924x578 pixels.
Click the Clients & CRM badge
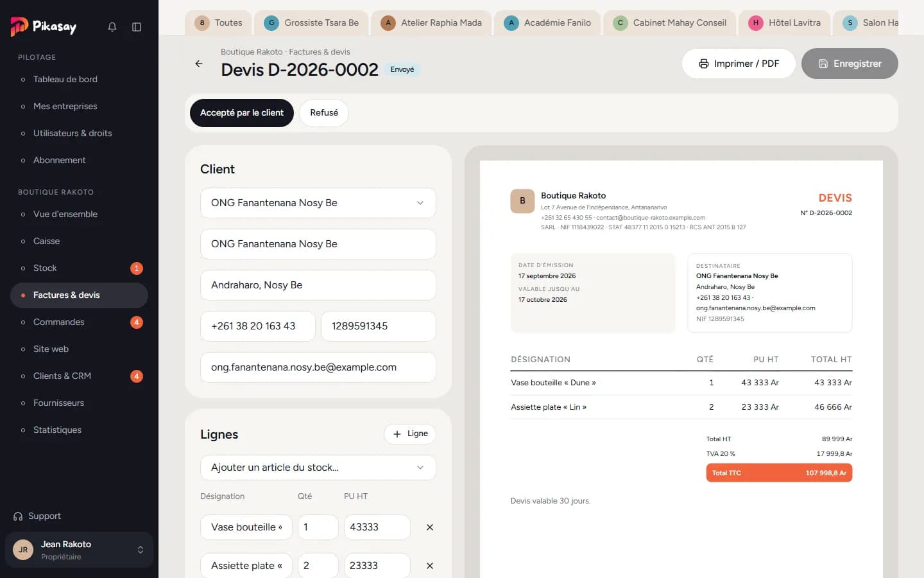tap(136, 376)
